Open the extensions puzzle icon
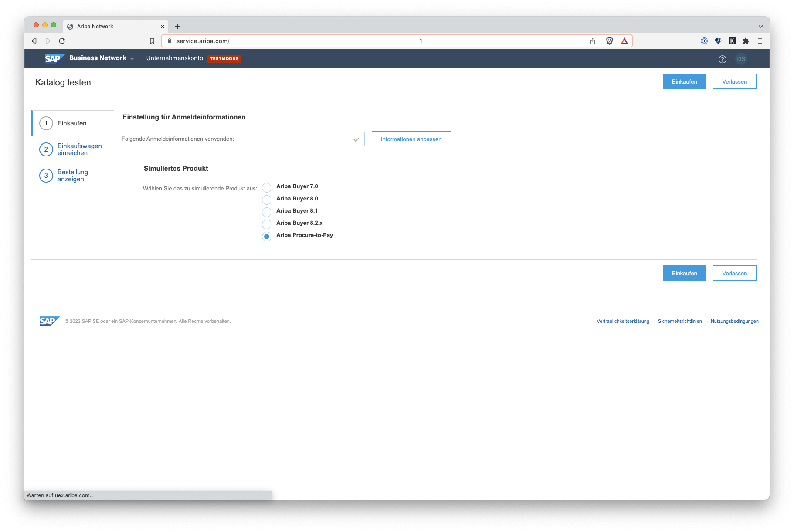794x532 pixels. (746, 41)
